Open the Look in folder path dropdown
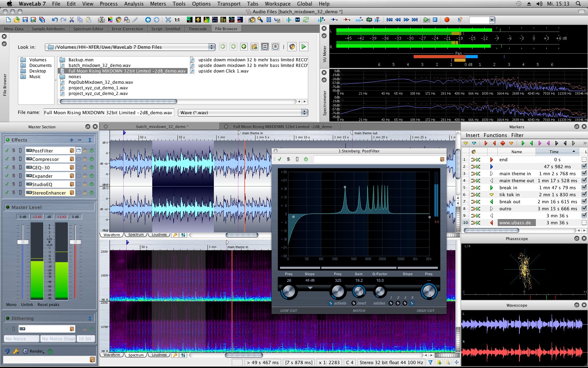This screenshot has height=368, width=588. [x=211, y=47]
